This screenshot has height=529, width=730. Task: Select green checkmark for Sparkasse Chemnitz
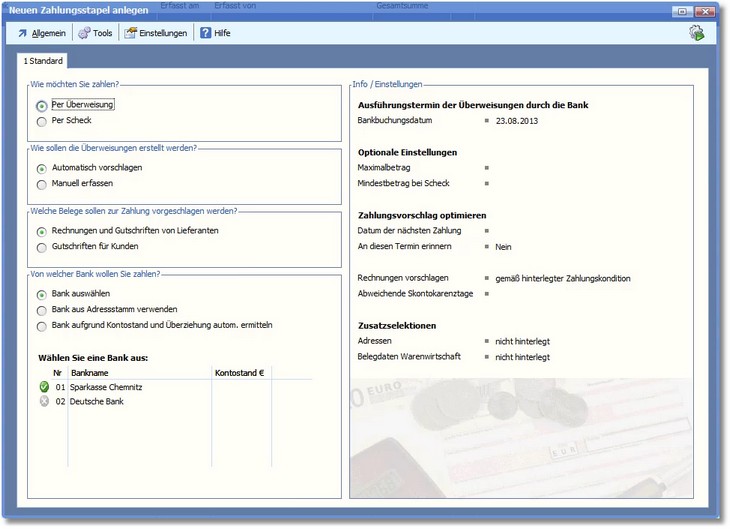43,386
